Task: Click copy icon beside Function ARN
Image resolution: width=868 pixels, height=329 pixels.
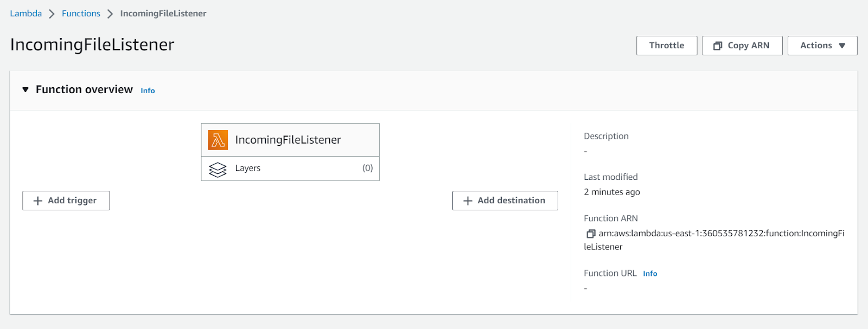Action: click(x=591, y=234)
